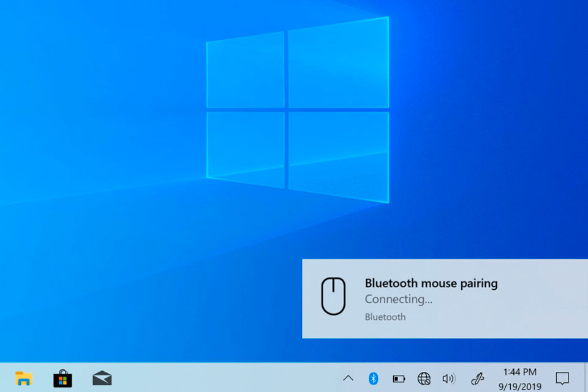Open the Action Center notification icon

click(562, 379)
